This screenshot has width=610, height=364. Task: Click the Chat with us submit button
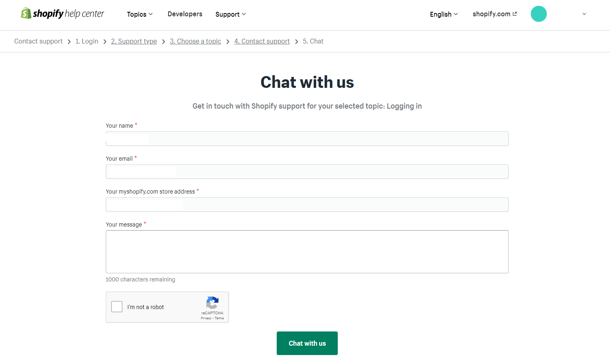pos(307,343)
